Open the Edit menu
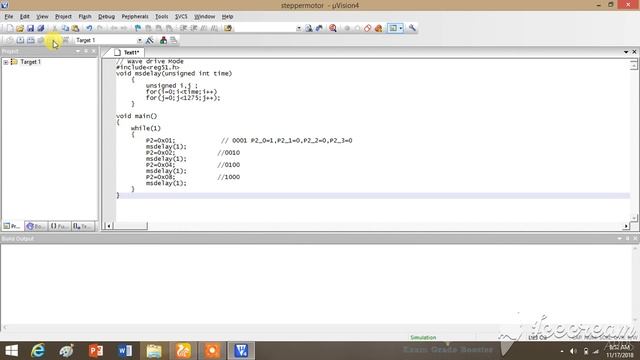The width and height of the screenshot is (640, 360). (24, 17)
